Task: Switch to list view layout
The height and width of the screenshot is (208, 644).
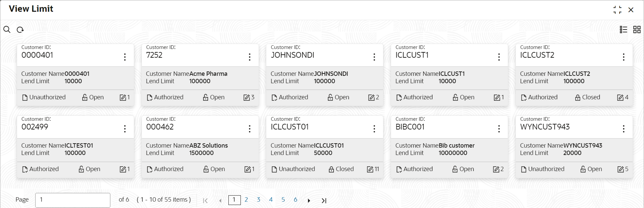Action: pyautogui.click(x=624, y=30)
